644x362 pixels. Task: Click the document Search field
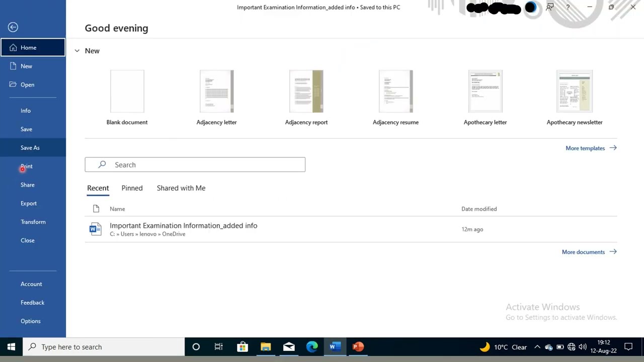195,165
